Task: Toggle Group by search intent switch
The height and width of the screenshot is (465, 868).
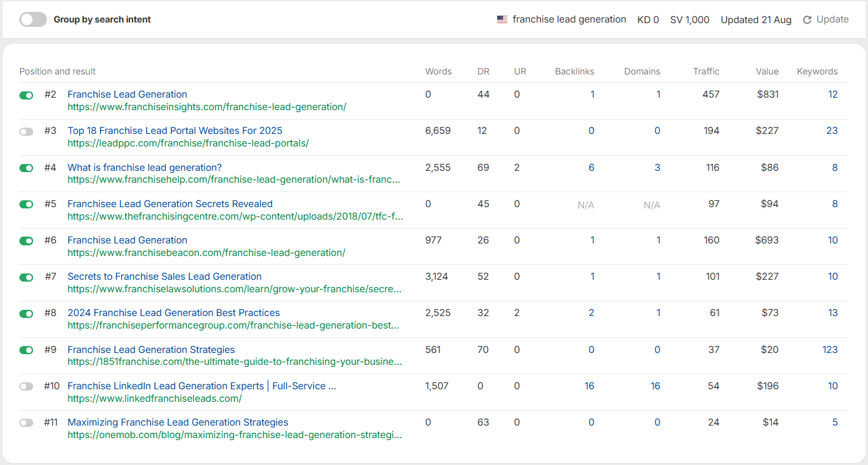Action: click(x=33, y=19)
